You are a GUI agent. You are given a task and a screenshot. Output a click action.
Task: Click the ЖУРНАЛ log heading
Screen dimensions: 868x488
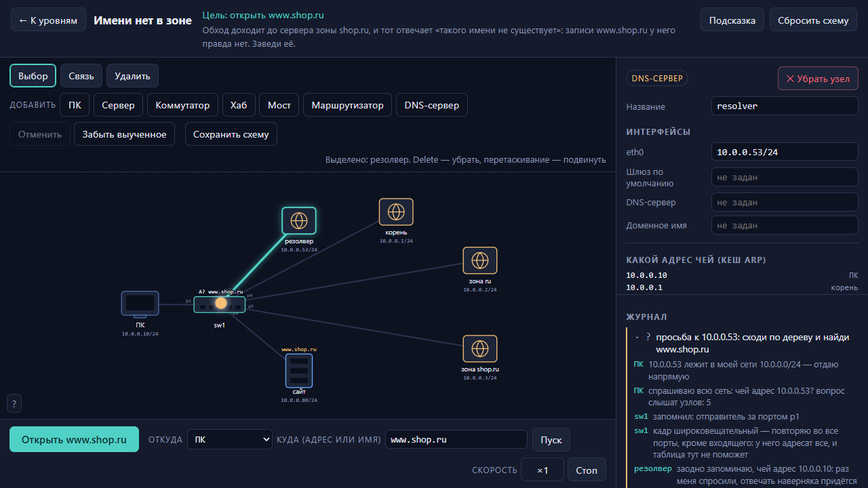646,317
